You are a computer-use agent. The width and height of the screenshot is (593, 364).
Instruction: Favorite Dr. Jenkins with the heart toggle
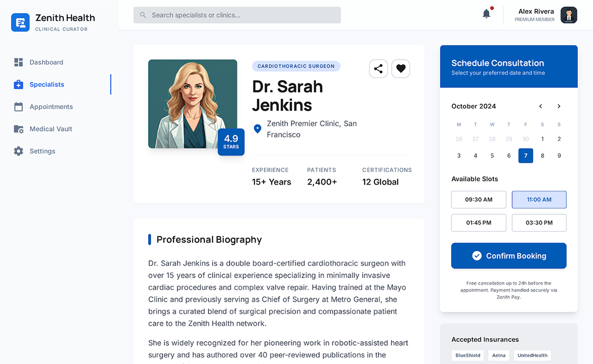click(x=401, y=69)
